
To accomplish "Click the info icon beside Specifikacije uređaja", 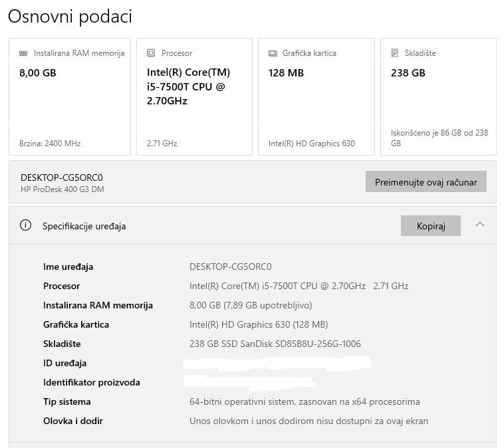I will pos(26,225).
